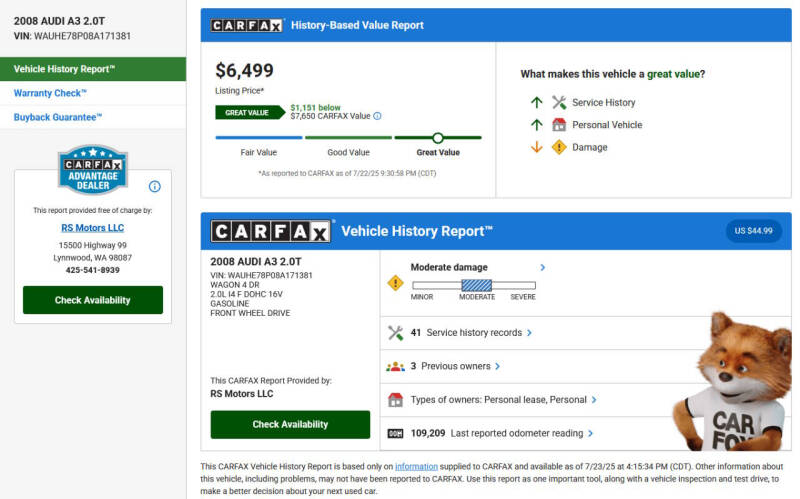
Task: Click the info icon beside CARFAX Value
Action: pos(377,116)
